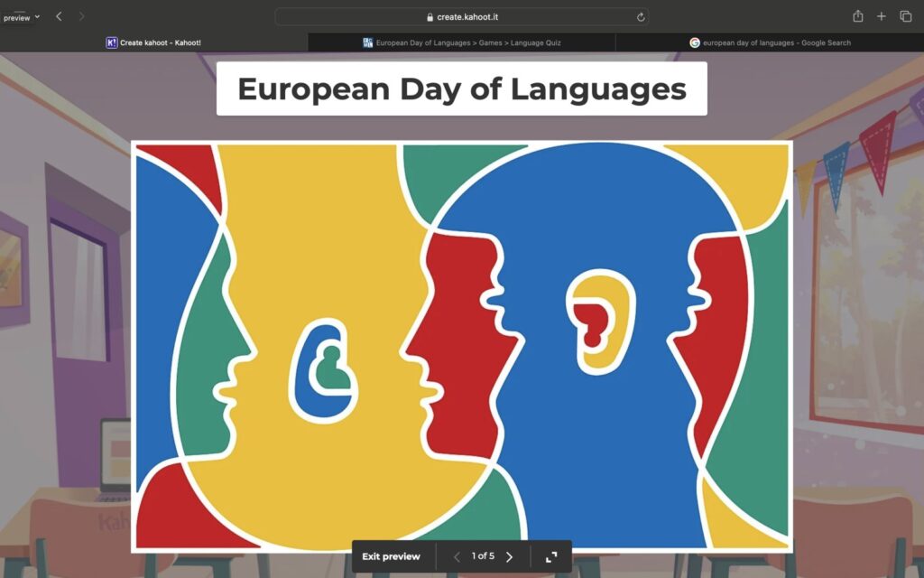Reload the page with the refresh icon
This screenshot has height=578, width=924.
(x=641, y=17)
